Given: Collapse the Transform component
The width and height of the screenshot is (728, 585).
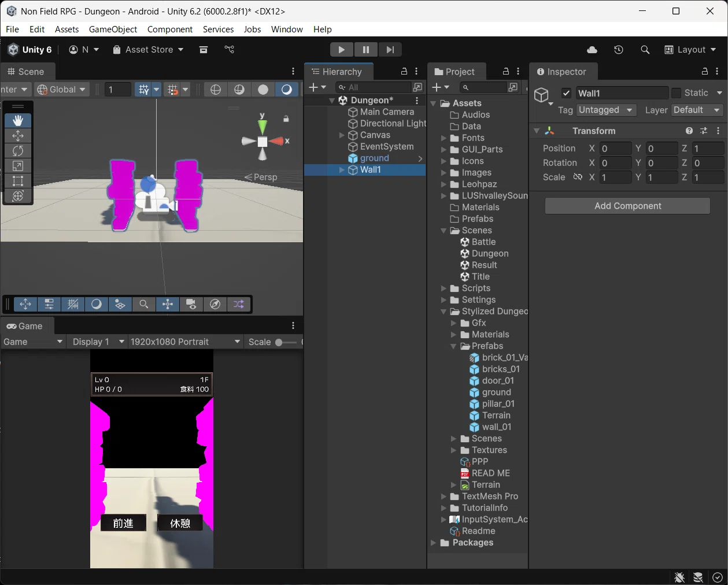Looking at the screenshot, I should (537, 131).
